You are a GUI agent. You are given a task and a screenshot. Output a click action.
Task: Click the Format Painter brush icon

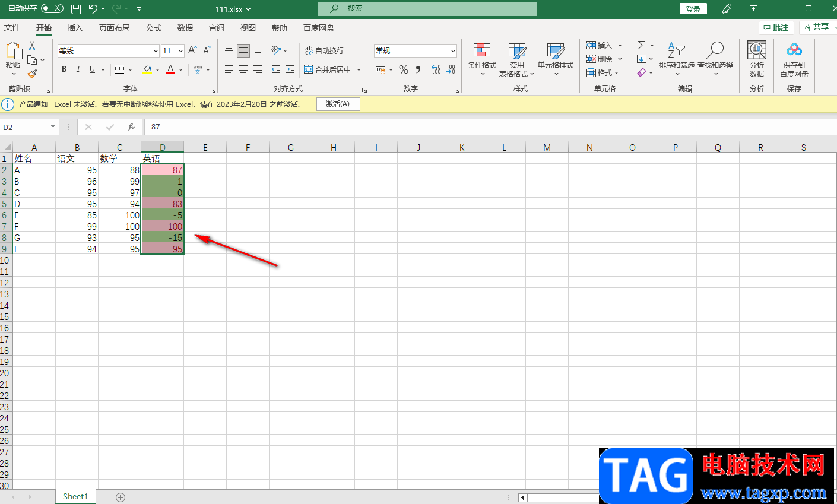coord(32,74)
